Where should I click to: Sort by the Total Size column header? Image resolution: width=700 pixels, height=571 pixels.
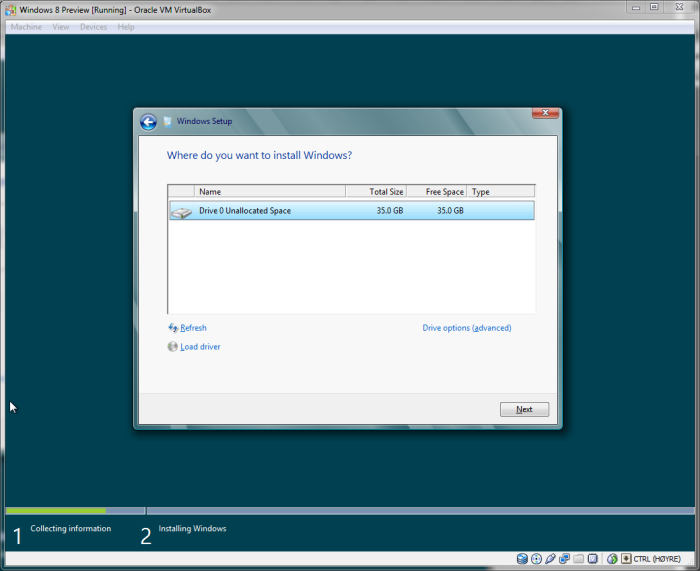(376, 192)
